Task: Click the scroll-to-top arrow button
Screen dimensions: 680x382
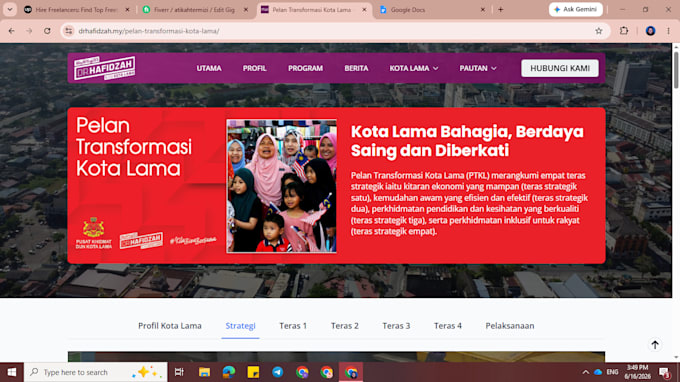Action: [x=655, y=345]
